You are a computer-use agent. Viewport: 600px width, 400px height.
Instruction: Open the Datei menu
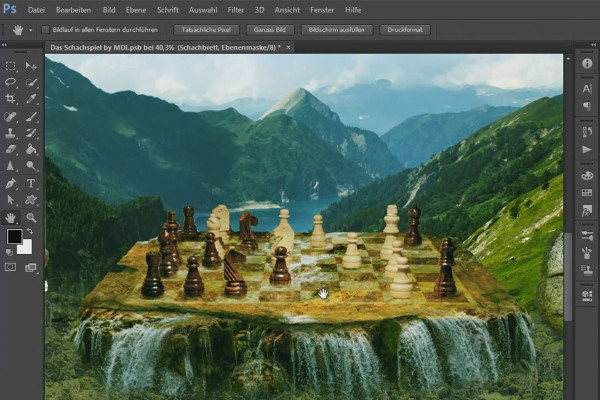(x=36, y=10)
